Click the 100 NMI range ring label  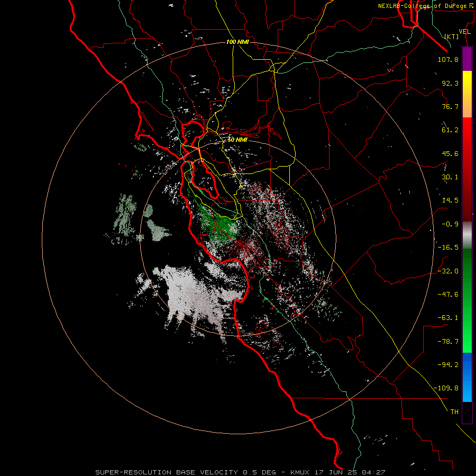(x=237, y=42)
